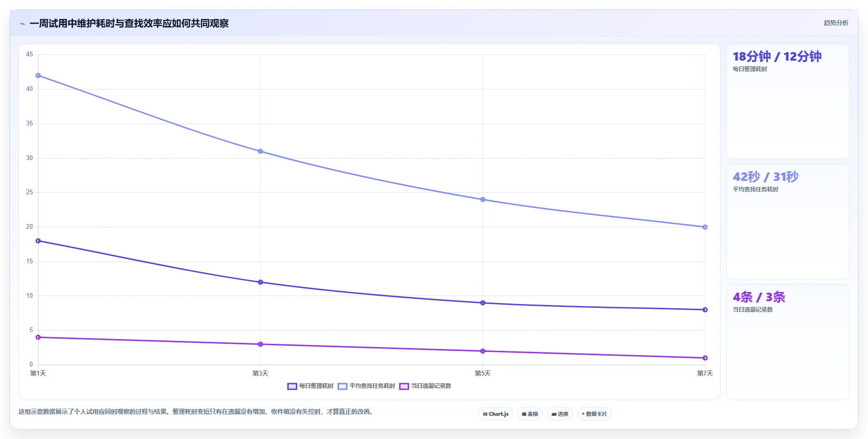Toggle the 每日整理耗时 legend swatch
Viewport: 868px width, 439px height.
292,386
